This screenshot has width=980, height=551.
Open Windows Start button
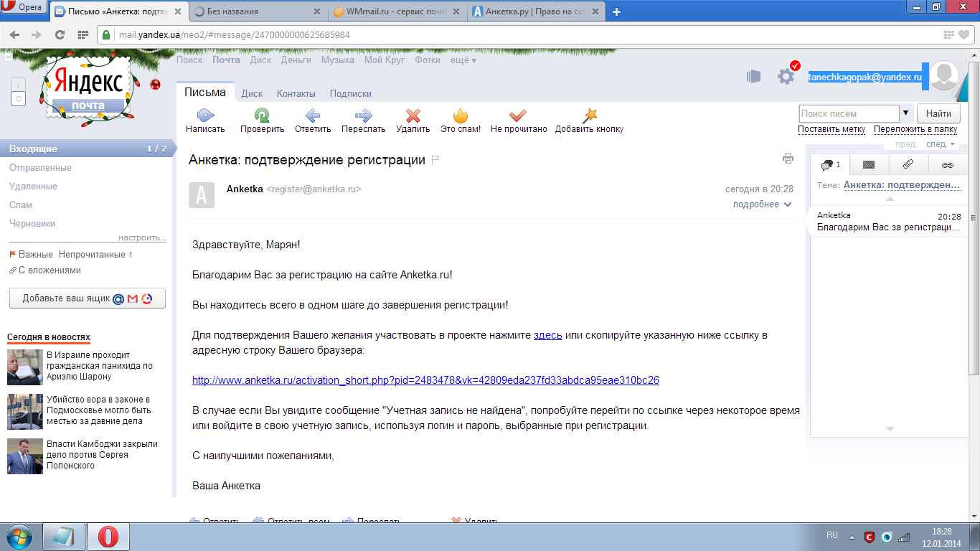[x=19, y=537]
